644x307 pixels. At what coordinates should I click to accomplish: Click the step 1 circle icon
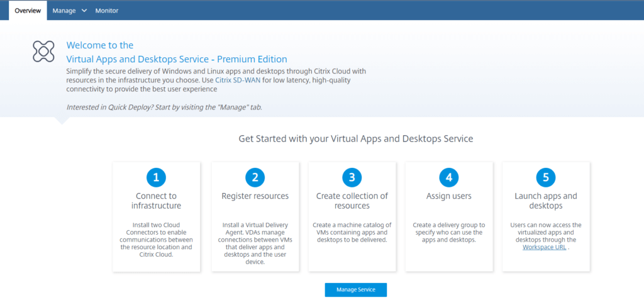156,177
